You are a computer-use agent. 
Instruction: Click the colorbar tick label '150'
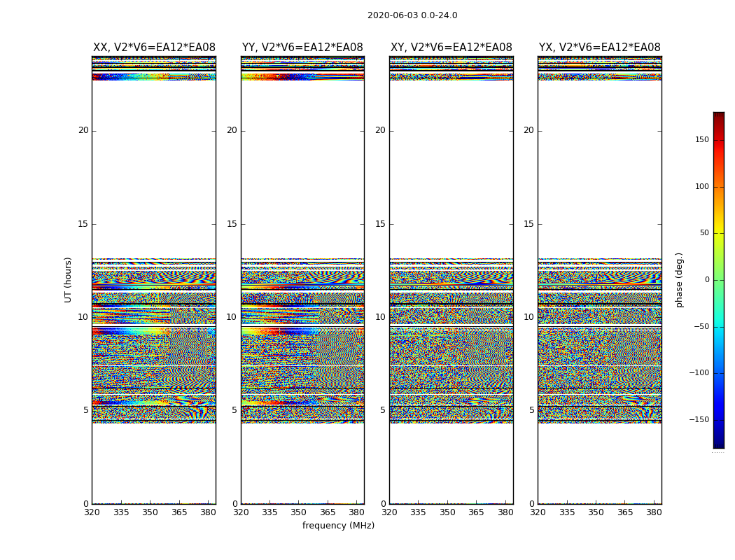point(702,139)
